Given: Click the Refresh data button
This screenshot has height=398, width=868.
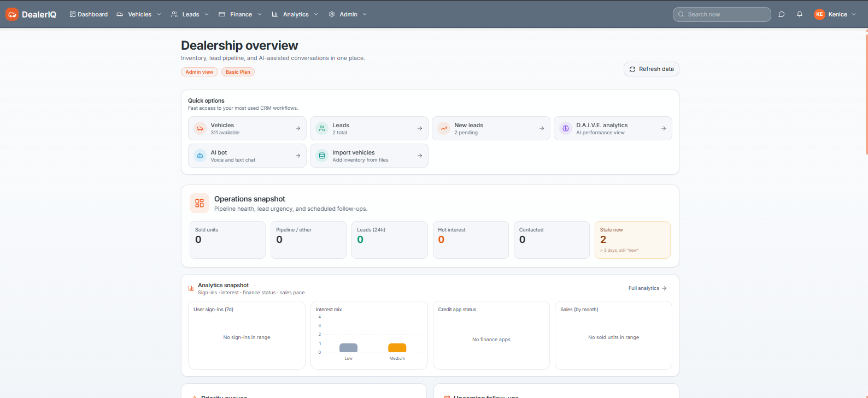Looking at the screenshot, I should pos(652,69).
